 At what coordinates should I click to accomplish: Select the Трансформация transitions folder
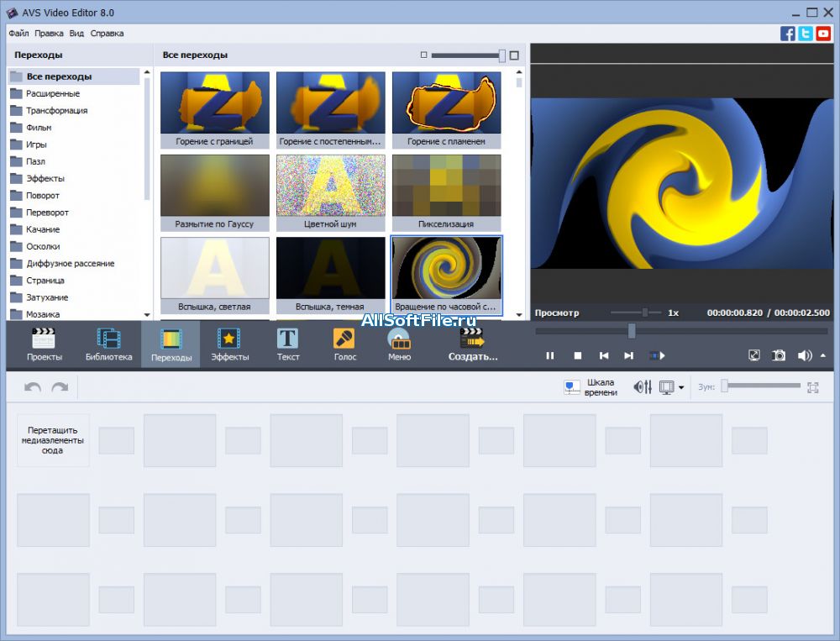pos(56,110)
